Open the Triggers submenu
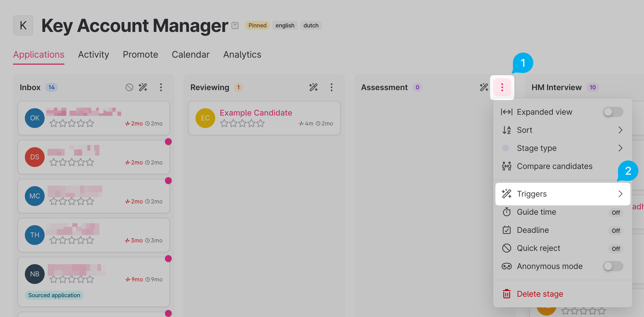 tap(563, 194)
